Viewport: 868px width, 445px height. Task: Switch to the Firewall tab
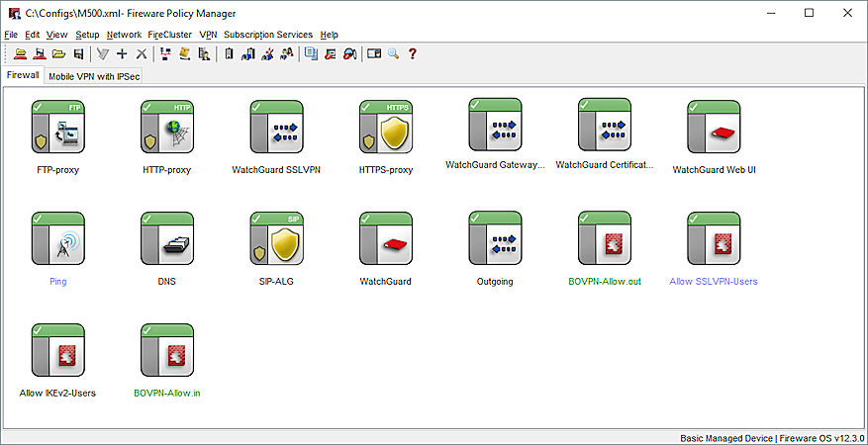coord(23,75)
